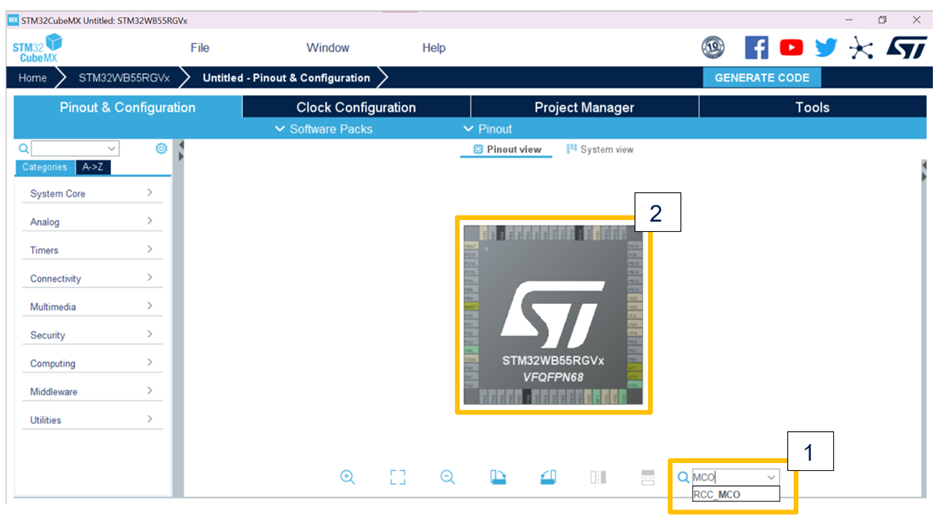The width and height of the screenshot is (940, 520).
Task: Open the Software Packs dropdown
Action: pos(324,129)
